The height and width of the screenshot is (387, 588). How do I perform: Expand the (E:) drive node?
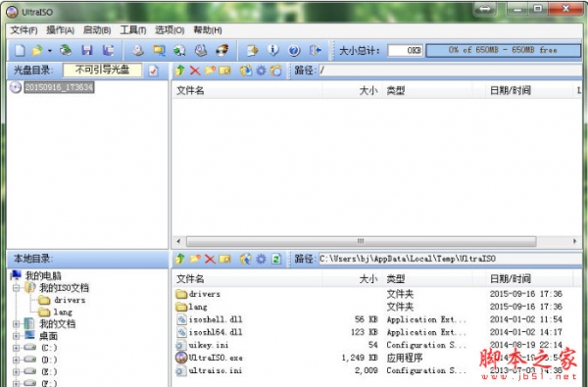pos(16,372)
